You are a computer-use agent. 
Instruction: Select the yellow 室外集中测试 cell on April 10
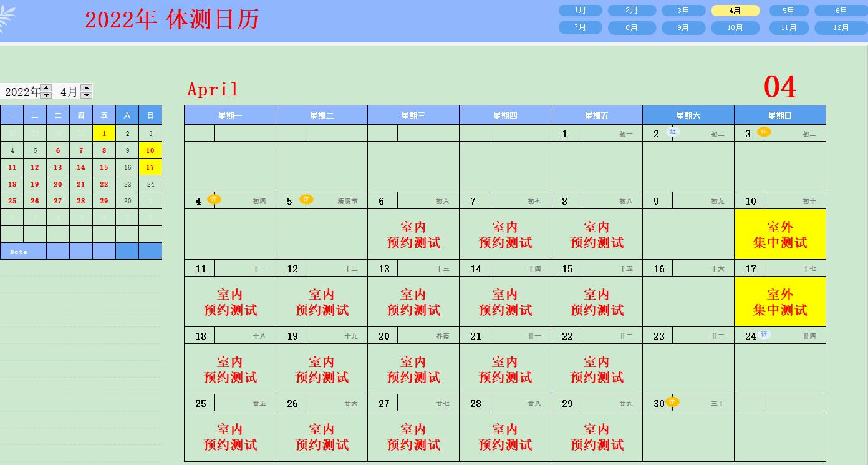(x=779, y=235)
